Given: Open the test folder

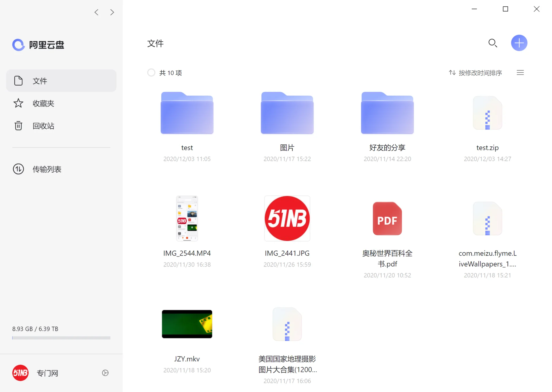Looking at the screenshot, I should [187, 113].
